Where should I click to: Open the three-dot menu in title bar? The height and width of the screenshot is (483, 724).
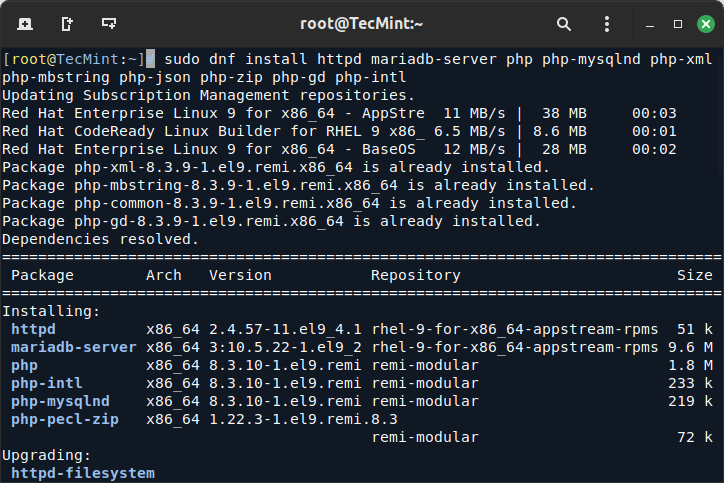point(607,23)
